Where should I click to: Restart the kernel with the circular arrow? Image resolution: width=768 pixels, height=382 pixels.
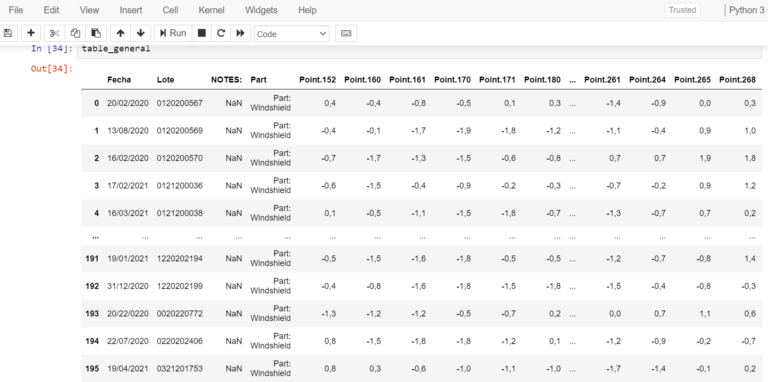pyautogui.click(x=221, y=33)
